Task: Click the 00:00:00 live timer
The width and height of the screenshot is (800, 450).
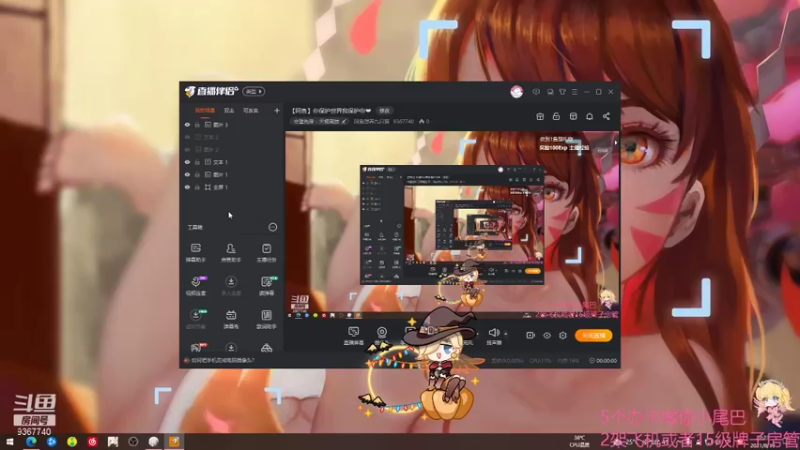Action: tap(603, 361)
